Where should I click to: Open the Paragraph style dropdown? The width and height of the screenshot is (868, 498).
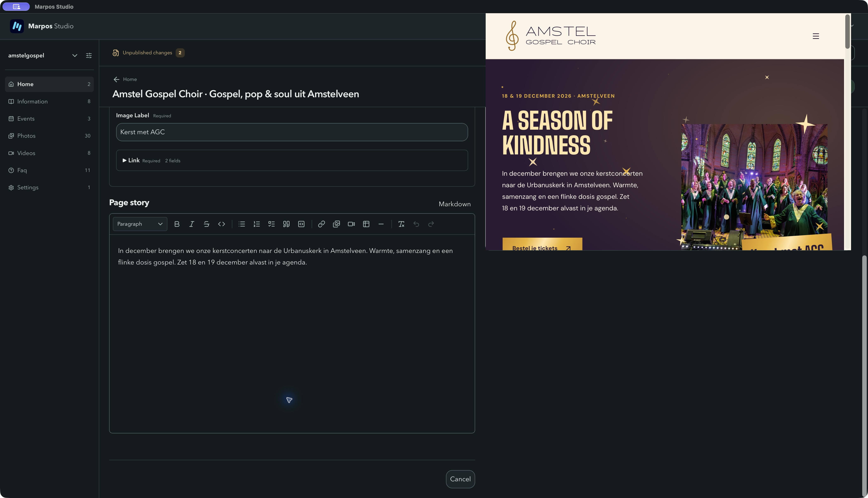[140, 224]
